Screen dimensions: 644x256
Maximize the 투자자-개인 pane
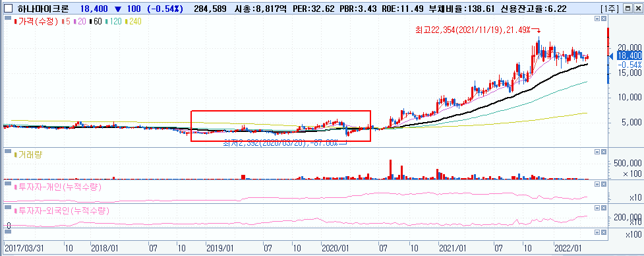coord(597,184)
